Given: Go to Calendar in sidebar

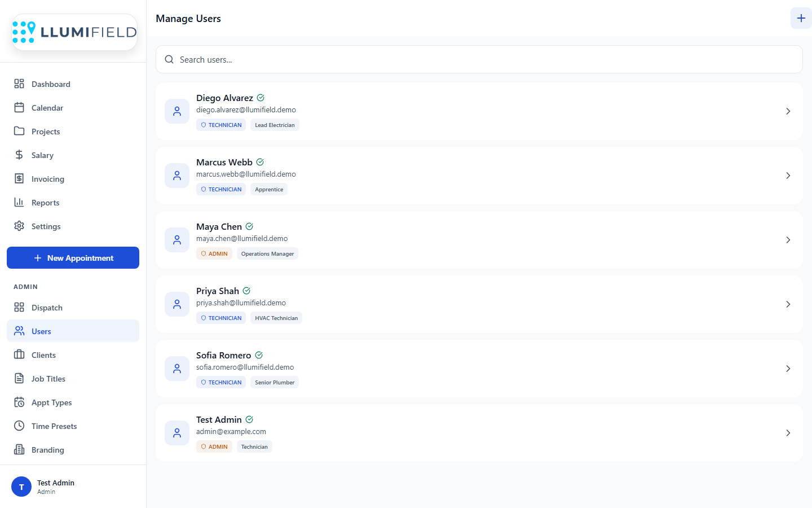Looking at the screenshot, I should (73, 108).
